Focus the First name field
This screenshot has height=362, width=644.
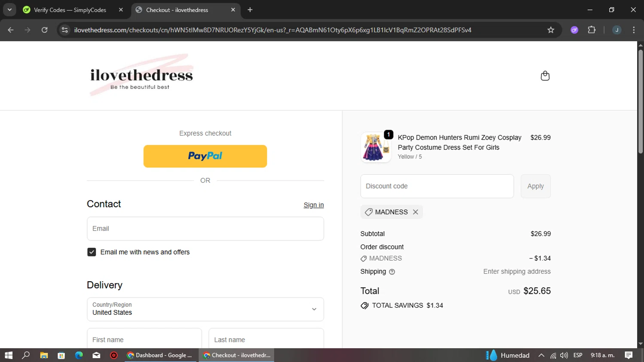pyautogui.click(x=144, y=338)
